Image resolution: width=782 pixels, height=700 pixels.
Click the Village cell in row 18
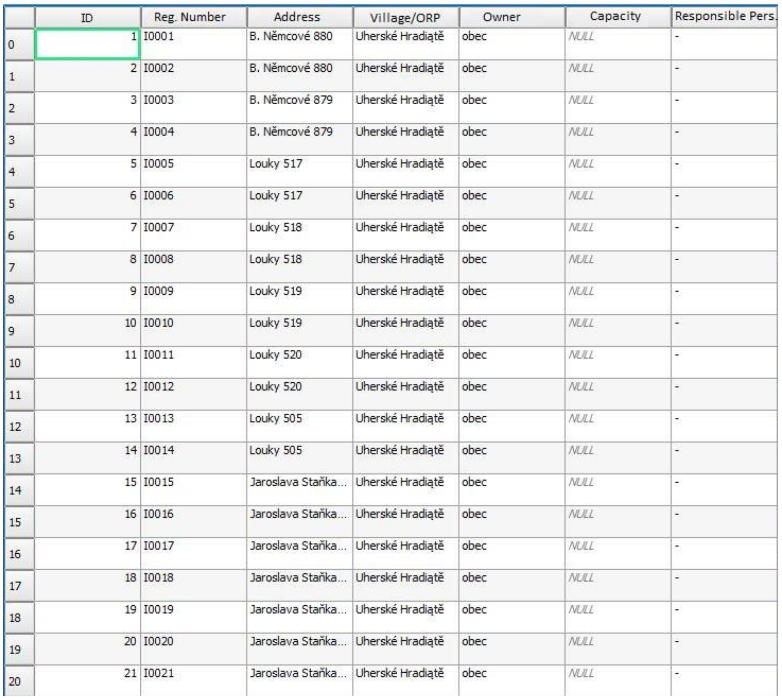(x=406, y=617)
